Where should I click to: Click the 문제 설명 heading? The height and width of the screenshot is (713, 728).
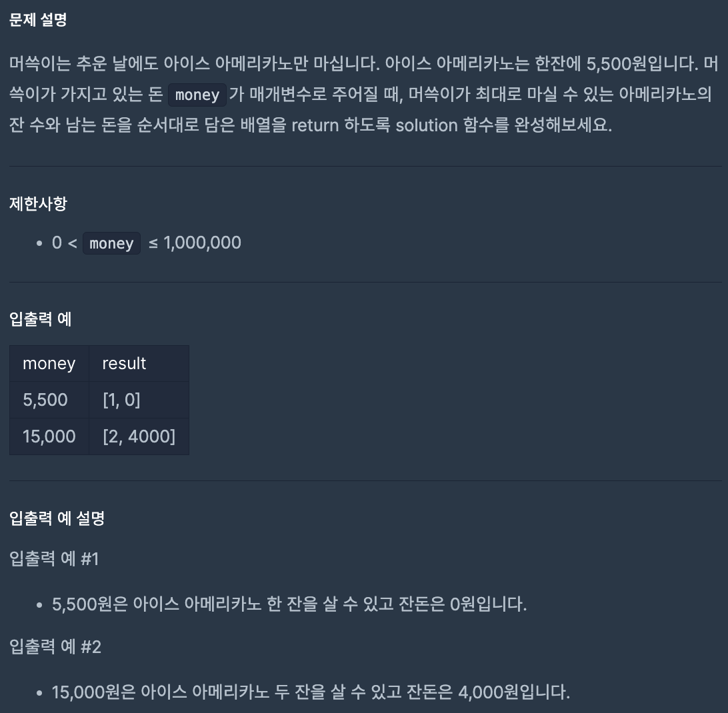coord(38,20)
